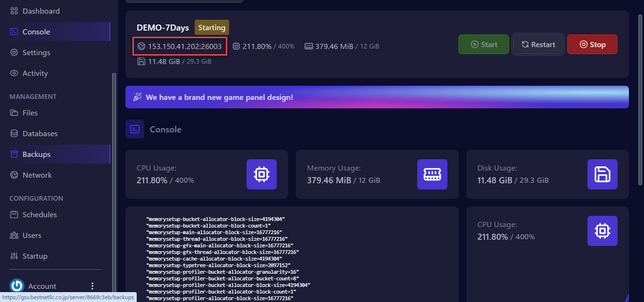
Task: Click the CPU chip icon in the server header
Action: click(x=236, y=46)
